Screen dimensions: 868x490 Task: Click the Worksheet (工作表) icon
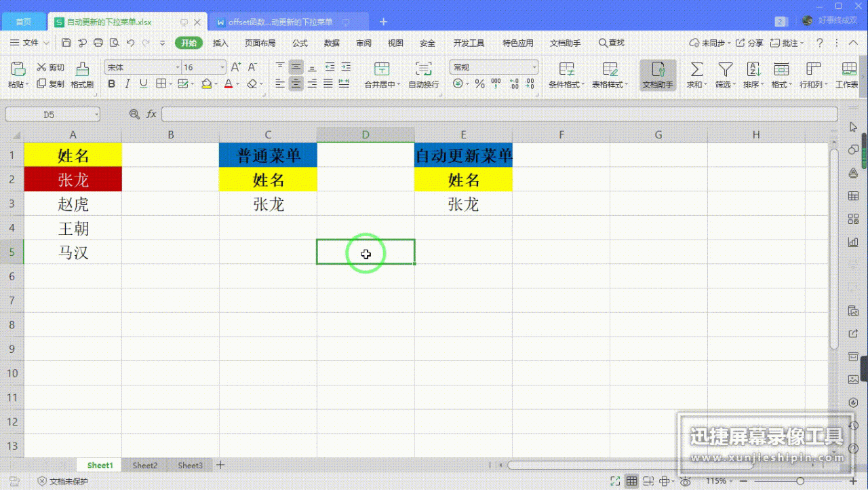click(848, 75)
